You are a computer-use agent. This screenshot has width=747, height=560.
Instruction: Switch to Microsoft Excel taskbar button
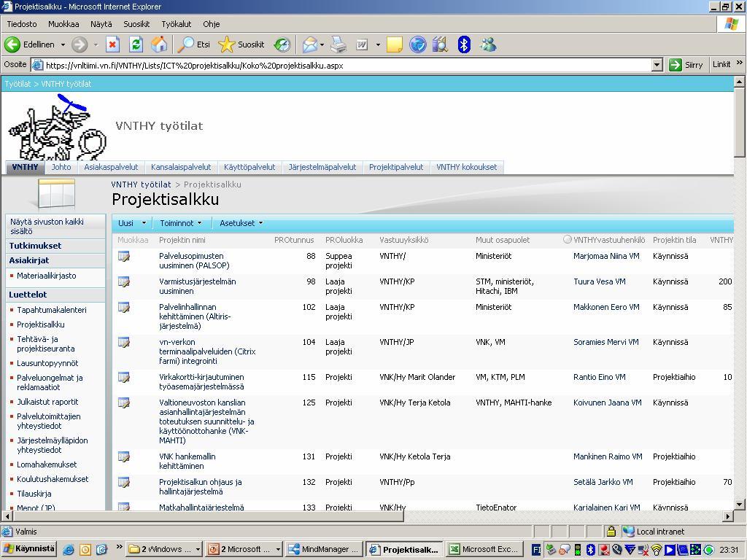[x=484, y=549]
